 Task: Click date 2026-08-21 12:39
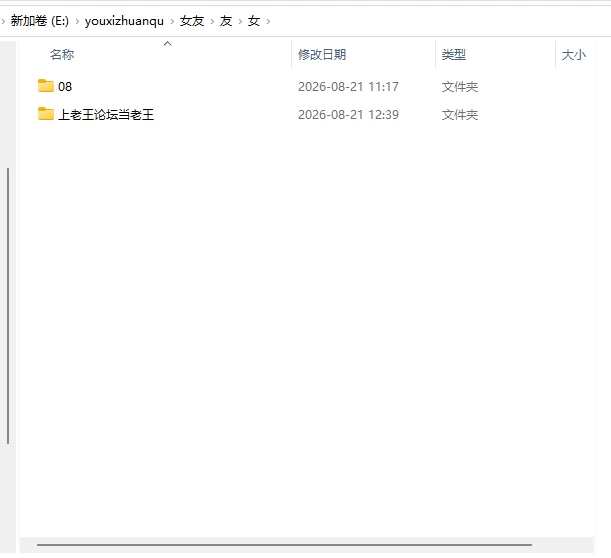click(348, 115)
